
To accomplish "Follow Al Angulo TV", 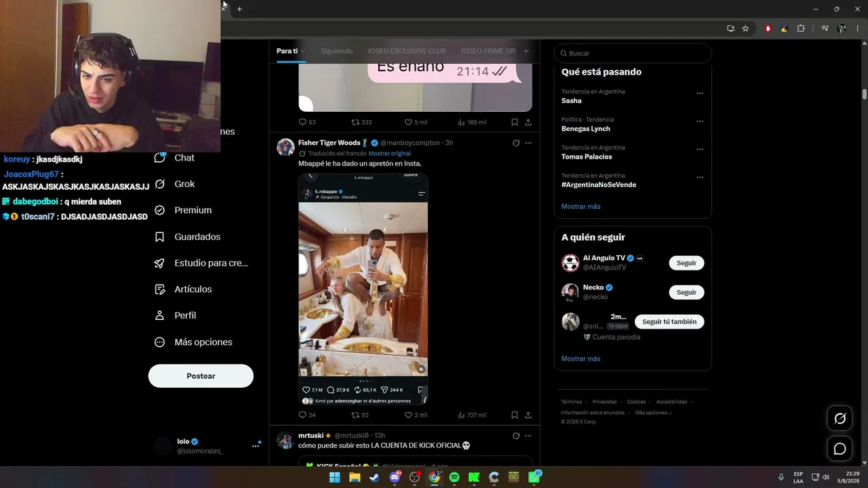I will (686, 263).
